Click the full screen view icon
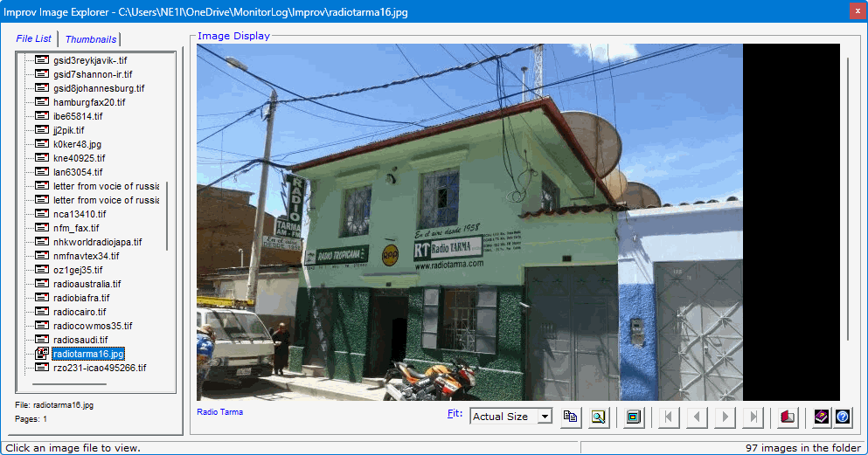 click(634, 417)
